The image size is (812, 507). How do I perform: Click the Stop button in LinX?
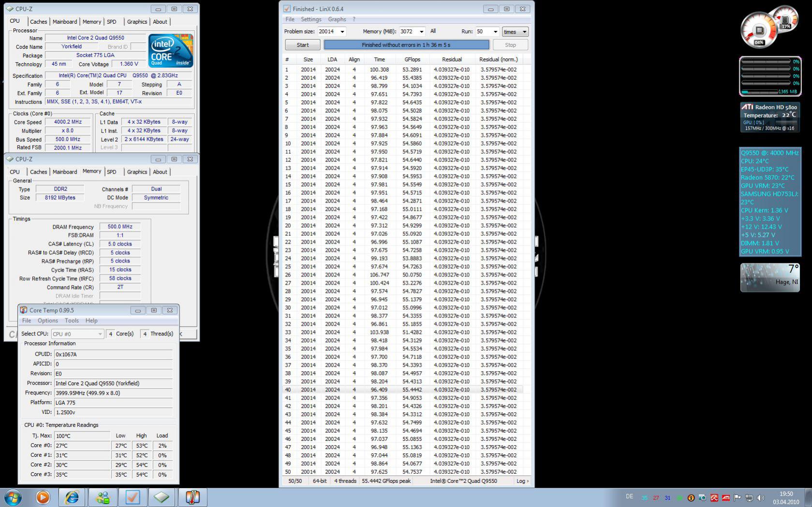point(510,45)
